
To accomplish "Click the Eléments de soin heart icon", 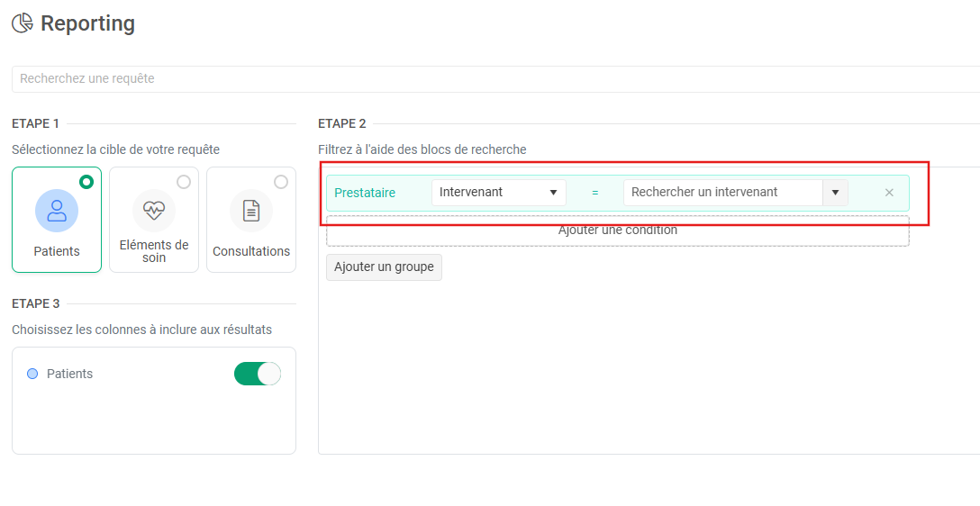I will tap(154, 211).
